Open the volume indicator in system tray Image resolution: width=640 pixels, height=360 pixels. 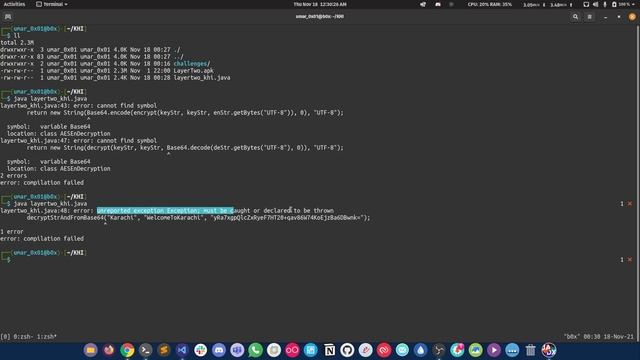pos(596,4)
